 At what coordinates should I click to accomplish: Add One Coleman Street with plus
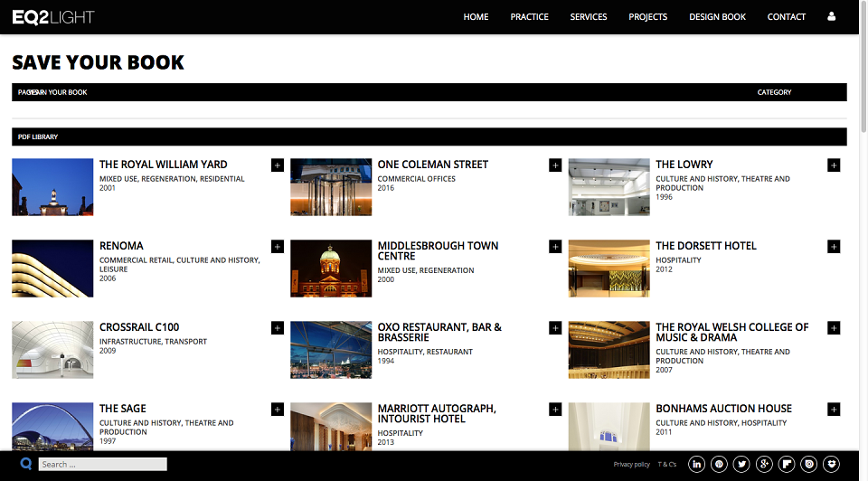(x=555, y=165)
